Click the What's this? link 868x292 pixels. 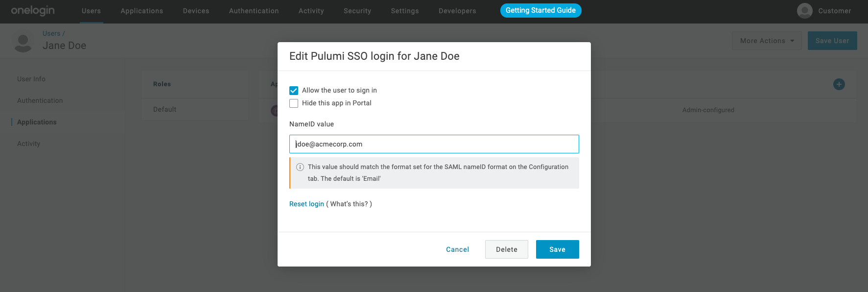[x=349, y=204]
